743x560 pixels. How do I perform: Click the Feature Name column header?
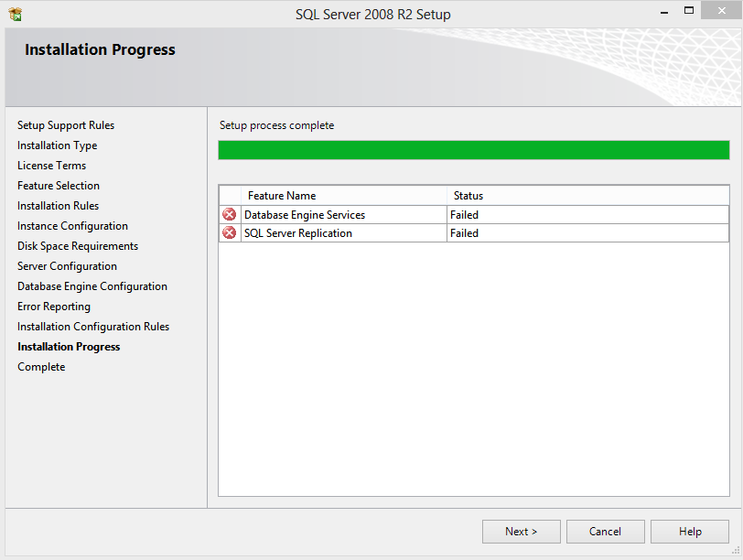[344, 196]
